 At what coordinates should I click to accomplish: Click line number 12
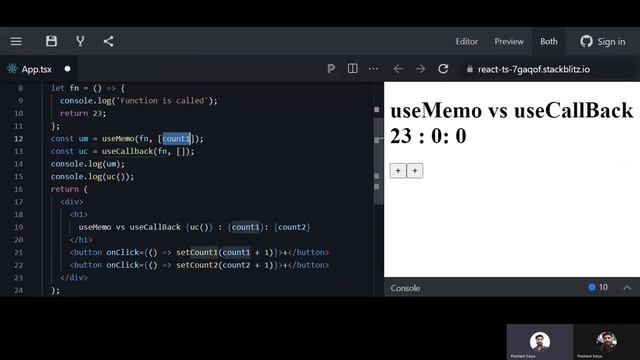click(18, 139)
